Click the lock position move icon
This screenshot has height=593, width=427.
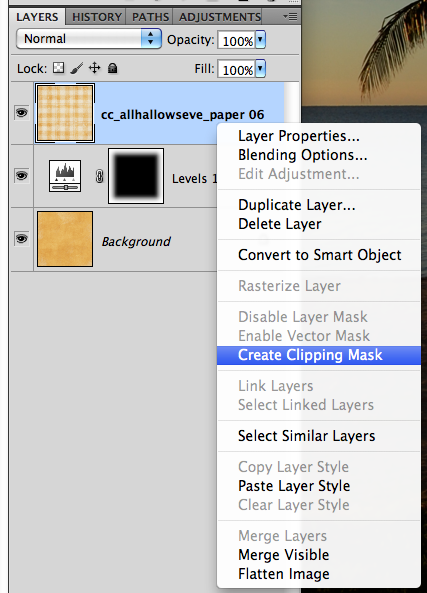coord(95,68)
